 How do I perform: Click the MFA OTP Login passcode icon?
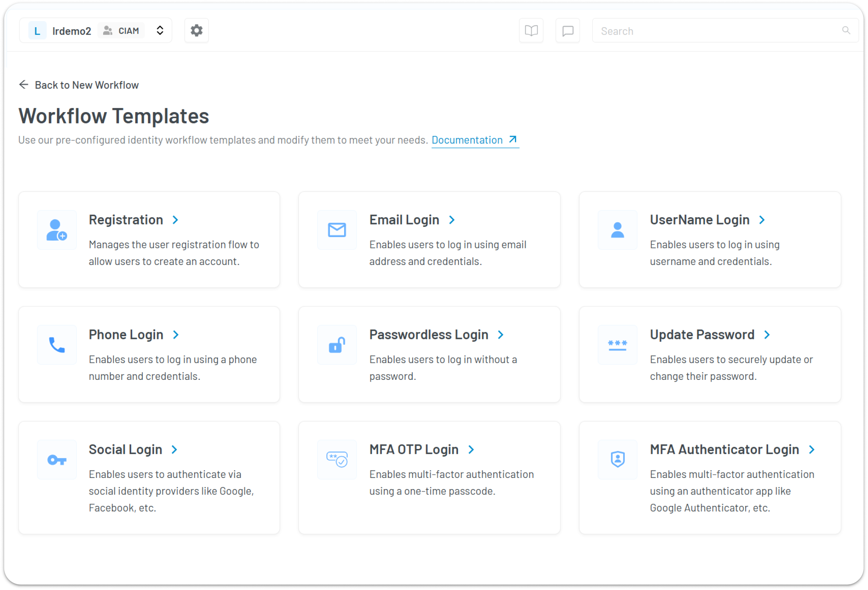coord(337,460)
